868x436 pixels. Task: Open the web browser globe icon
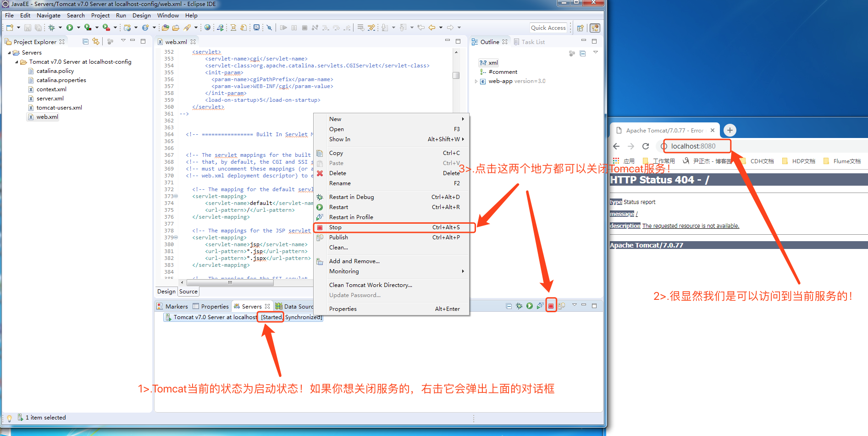208,28
